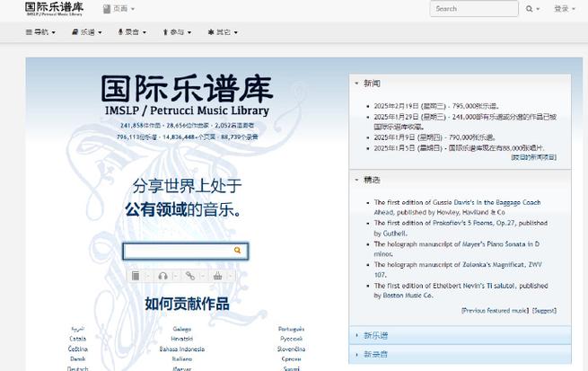The image size is (588, 371).
Task: Open the 乐谱 scores menu
Action: pyautogui.click(x=86, y=31)
